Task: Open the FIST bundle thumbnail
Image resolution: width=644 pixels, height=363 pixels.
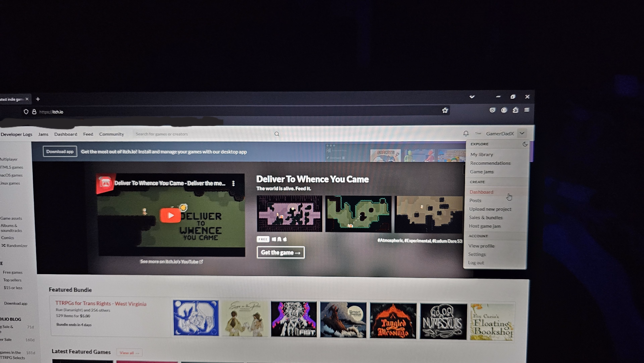Action: point(294,319)
